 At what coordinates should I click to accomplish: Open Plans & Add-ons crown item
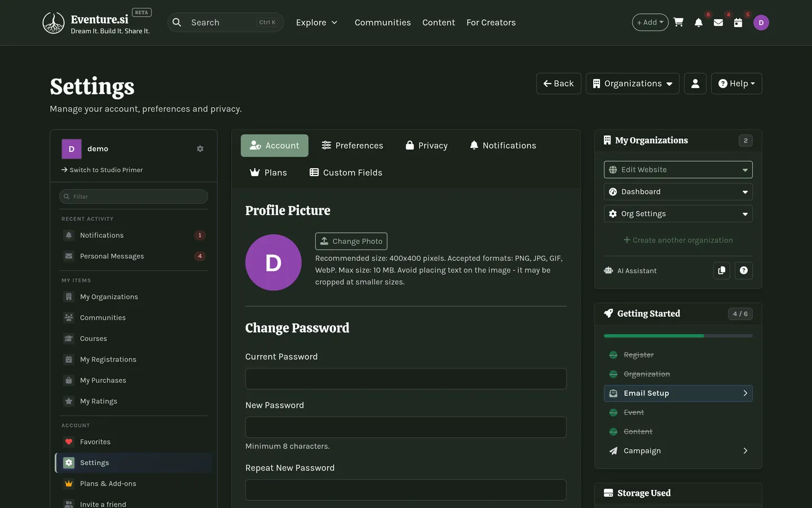133,484
